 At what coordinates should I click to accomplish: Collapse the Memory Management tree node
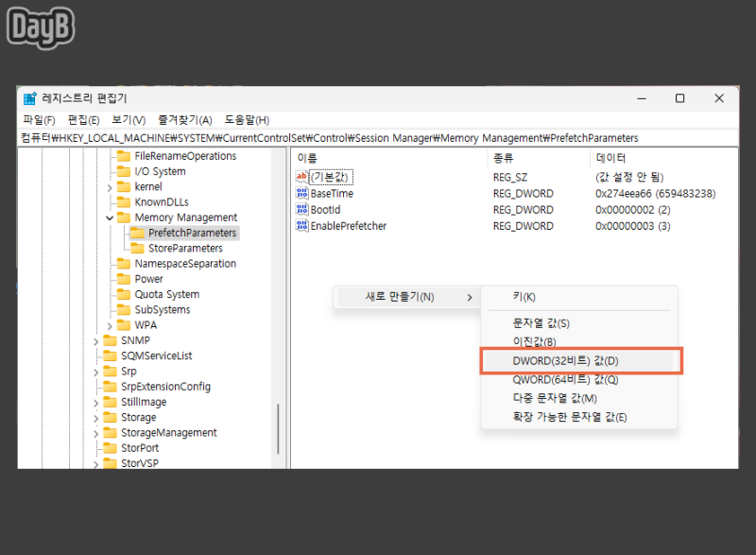111,217
